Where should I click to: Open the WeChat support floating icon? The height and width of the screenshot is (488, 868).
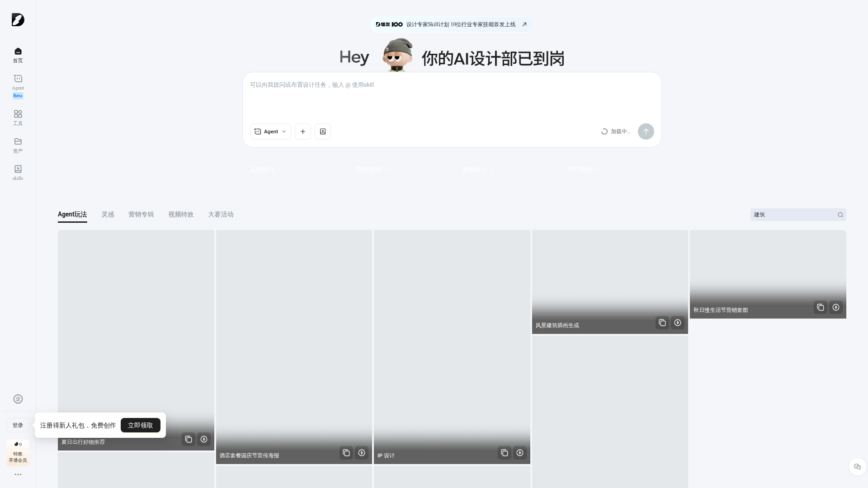tap(858, 467)
